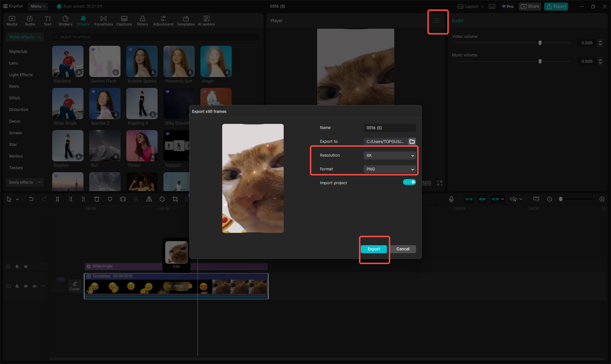
Task: Click the undo arrow in timeline toolbar
Action: 31,199
